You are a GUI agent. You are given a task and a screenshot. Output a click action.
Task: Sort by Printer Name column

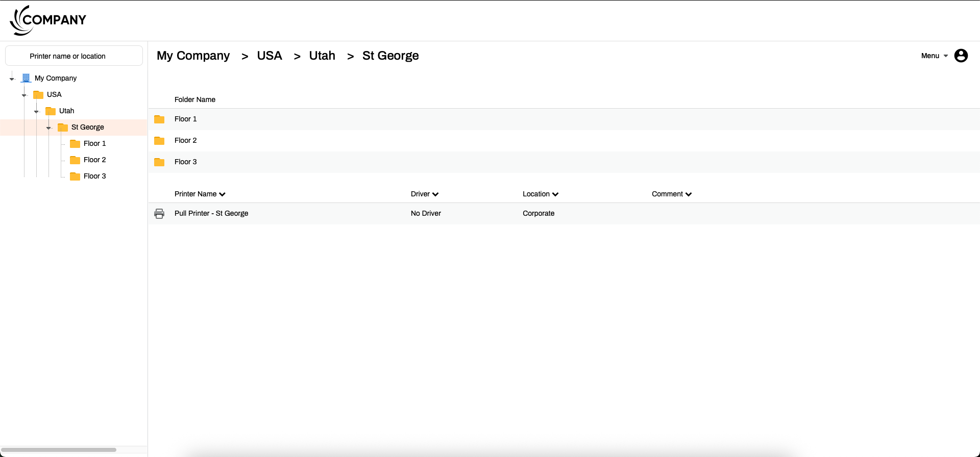[200, 194]
